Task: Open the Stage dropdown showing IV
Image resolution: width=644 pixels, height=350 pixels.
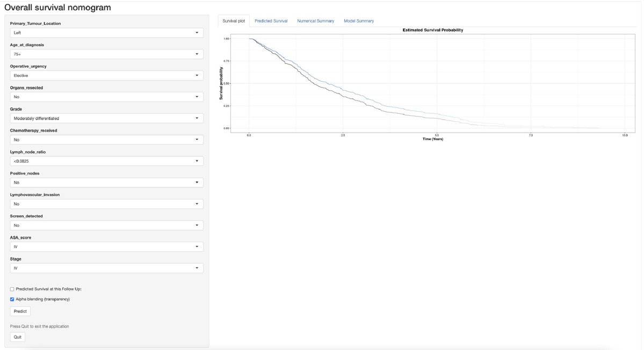Action: (x=106, y=268)
